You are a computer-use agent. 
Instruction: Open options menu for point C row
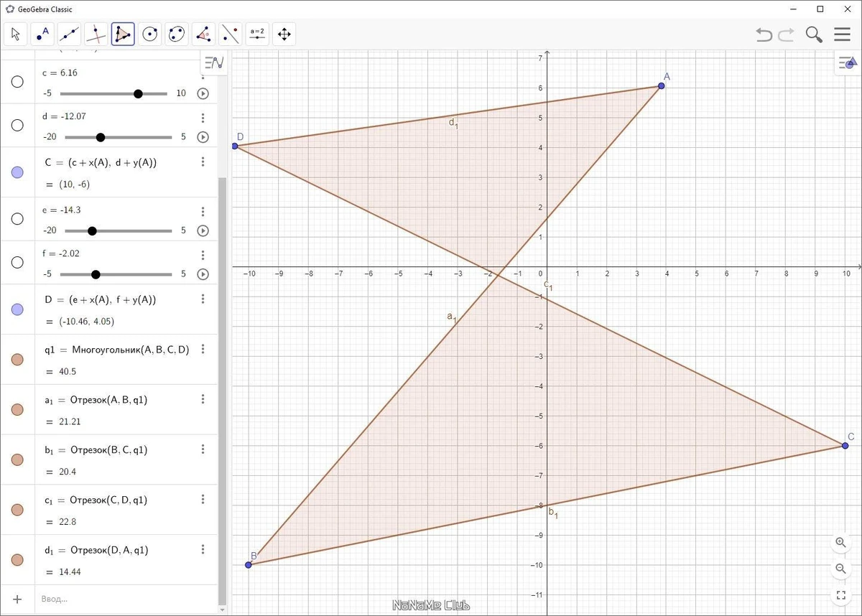coord(203,162)
